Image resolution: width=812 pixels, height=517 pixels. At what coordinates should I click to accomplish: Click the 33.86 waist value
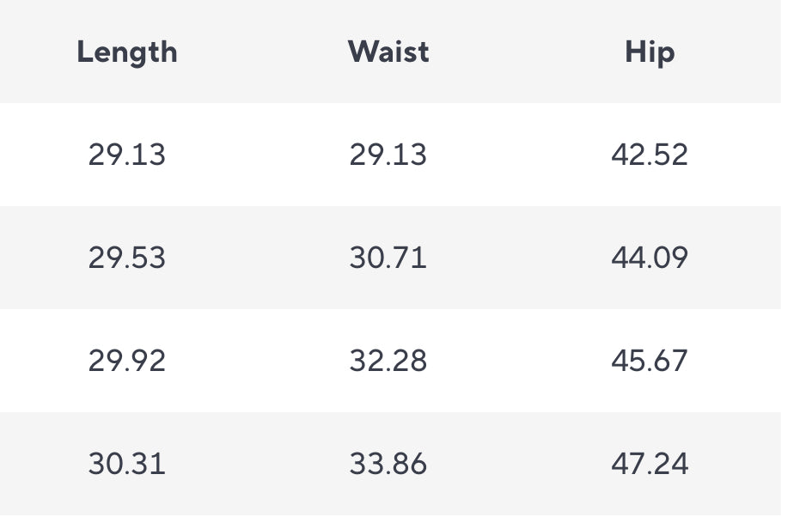click(388, 463)
